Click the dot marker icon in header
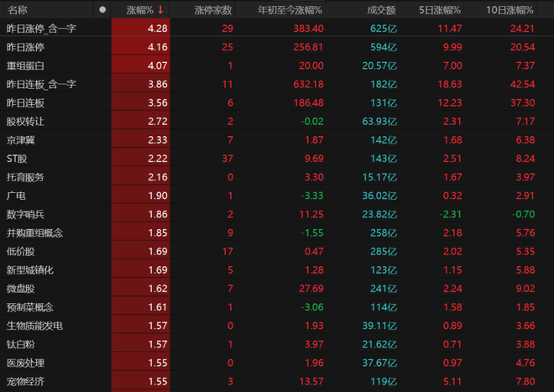 (102, 10)
